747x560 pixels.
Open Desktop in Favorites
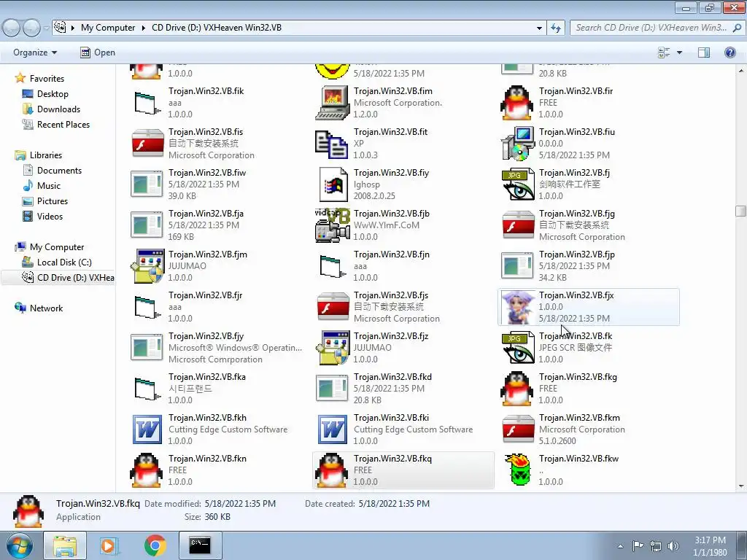click(x=53, y=94)
